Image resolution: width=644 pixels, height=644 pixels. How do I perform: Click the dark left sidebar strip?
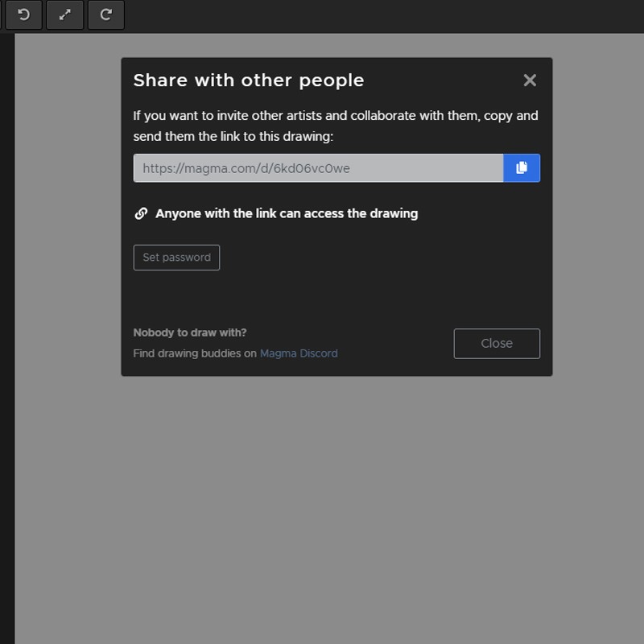6,322
